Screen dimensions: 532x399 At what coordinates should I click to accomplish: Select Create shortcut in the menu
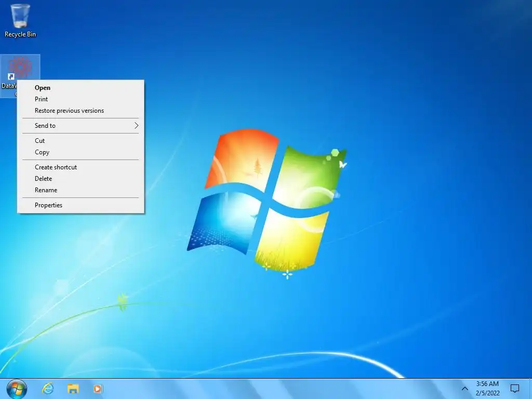(81, 167)
